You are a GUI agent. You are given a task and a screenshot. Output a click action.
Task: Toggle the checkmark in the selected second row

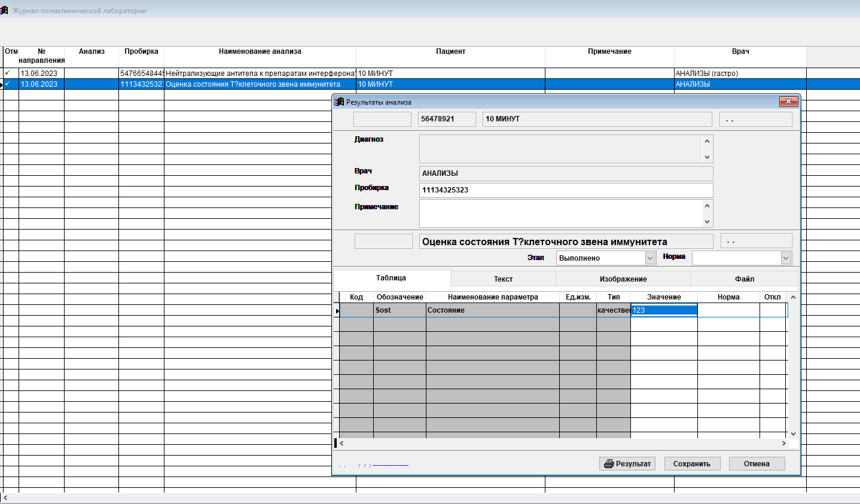(8, 84)
